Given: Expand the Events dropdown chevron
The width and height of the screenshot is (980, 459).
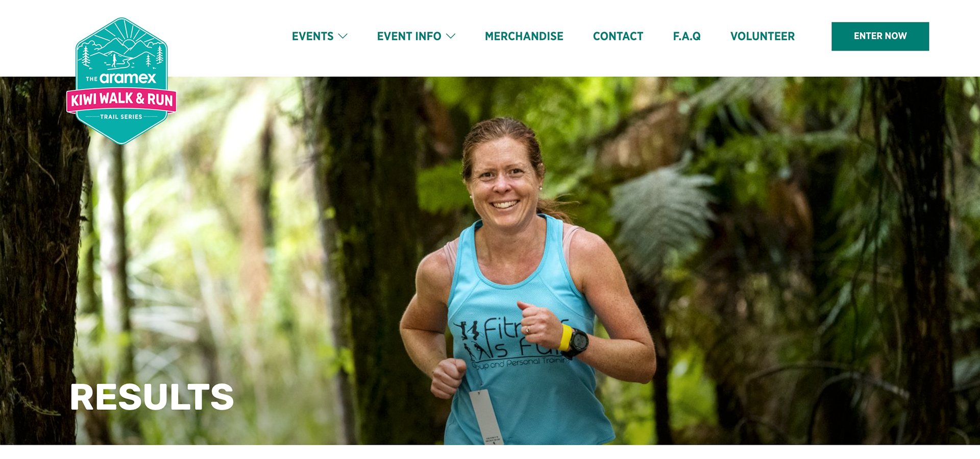Looking at the screenshot, I should point(343,36).
